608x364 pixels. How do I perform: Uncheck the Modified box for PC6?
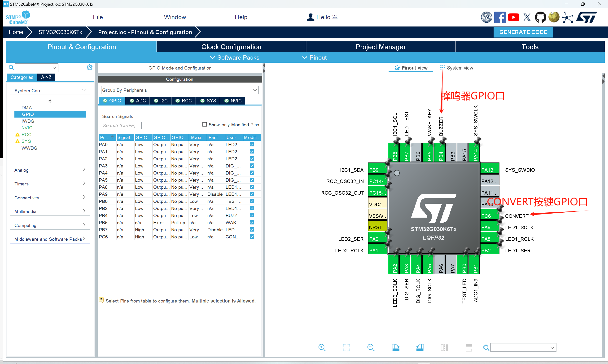[x=252, y=237]
